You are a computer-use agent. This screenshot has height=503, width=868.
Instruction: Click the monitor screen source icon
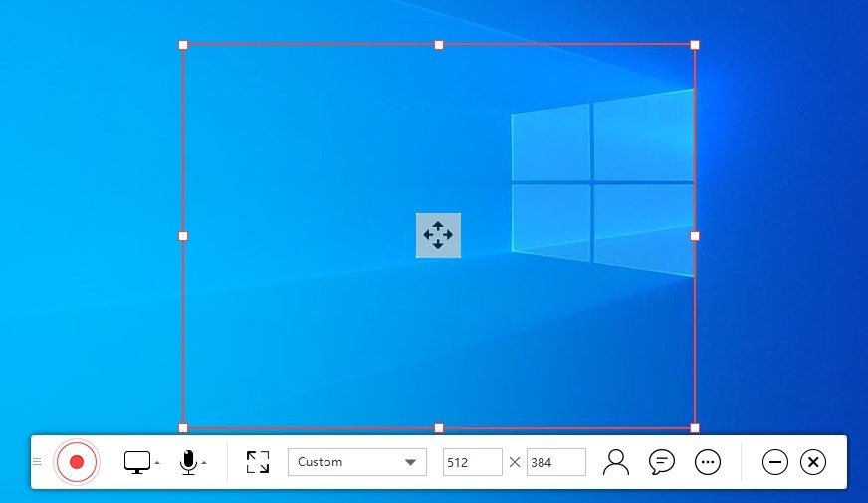tap(136, 462)
